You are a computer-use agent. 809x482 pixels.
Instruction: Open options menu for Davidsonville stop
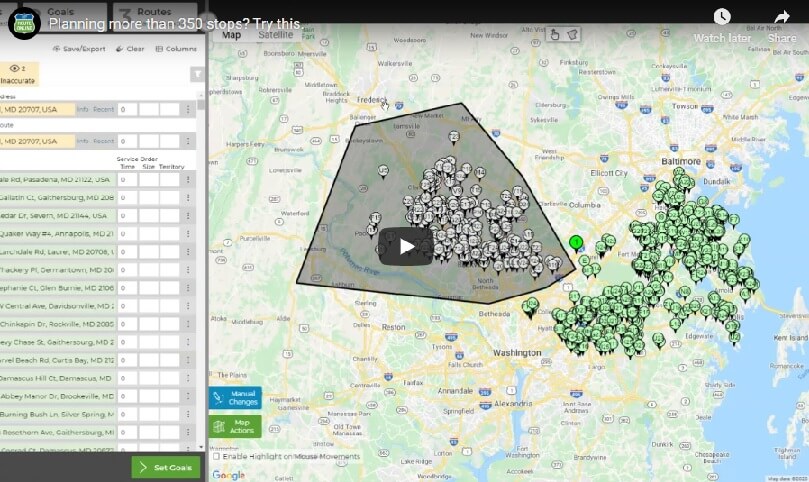click(x=188, y=306)
